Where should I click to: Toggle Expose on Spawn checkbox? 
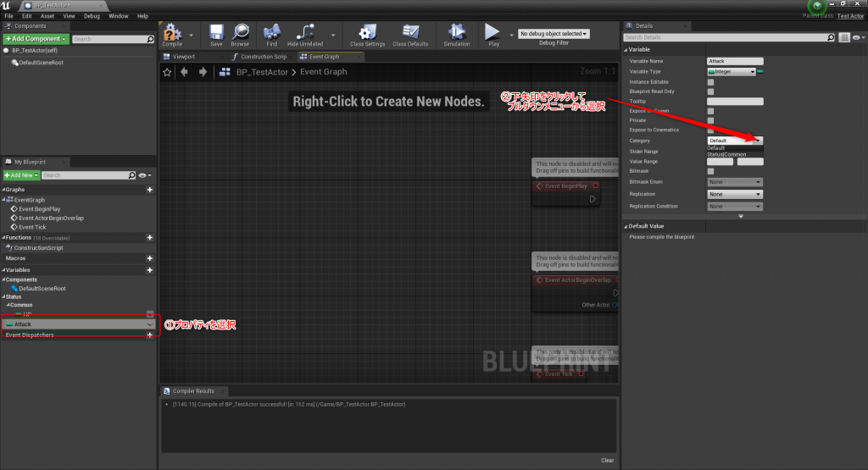tap(711, 111)
